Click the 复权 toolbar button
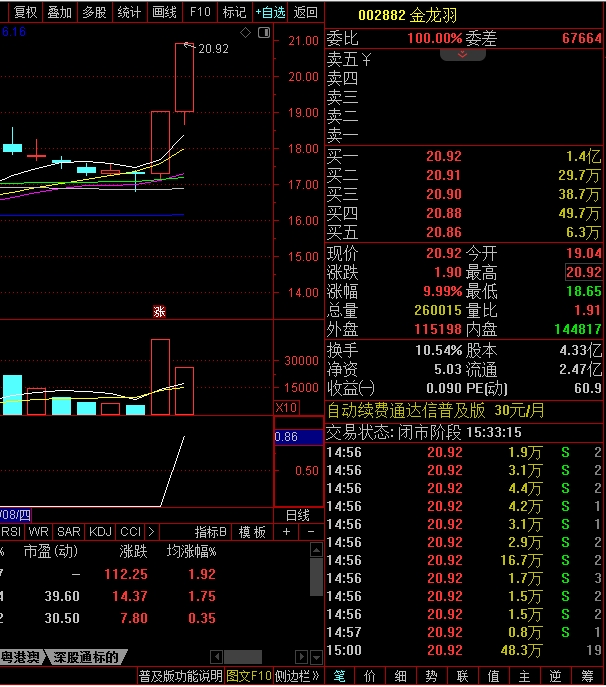 [x=25, y=12]
